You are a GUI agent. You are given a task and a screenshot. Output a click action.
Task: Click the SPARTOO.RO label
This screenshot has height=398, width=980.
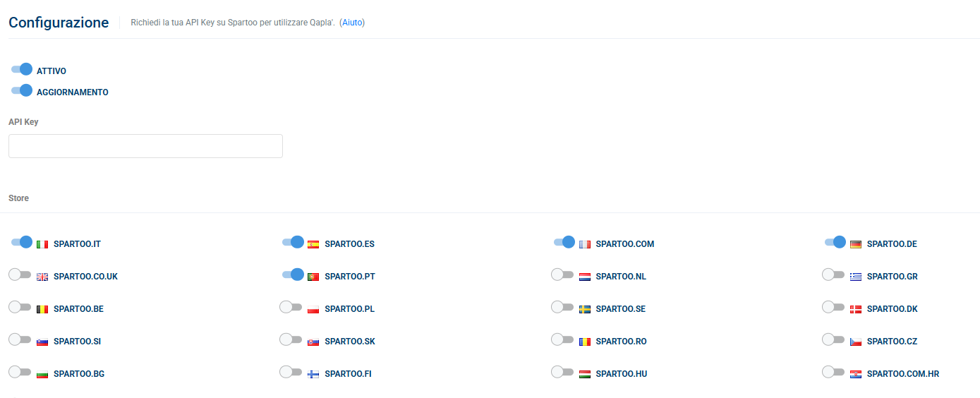click(622, 342)
